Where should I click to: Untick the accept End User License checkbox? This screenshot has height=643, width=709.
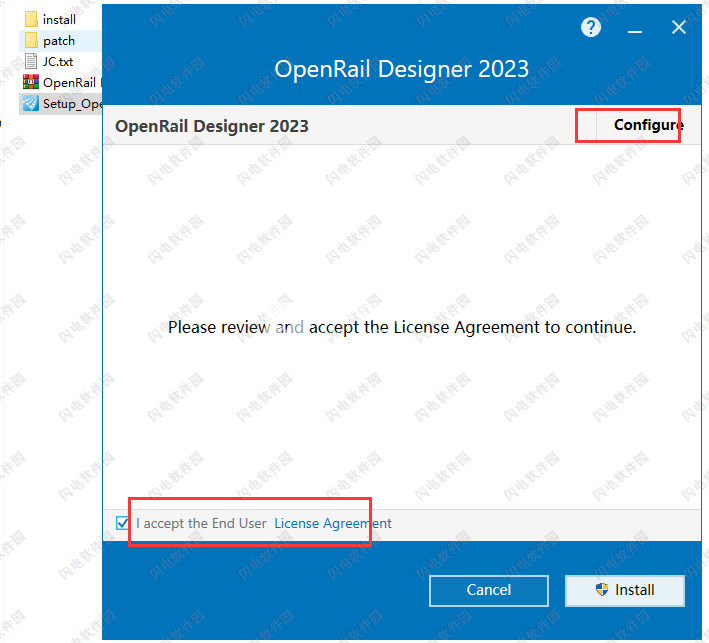click(122, 523)
